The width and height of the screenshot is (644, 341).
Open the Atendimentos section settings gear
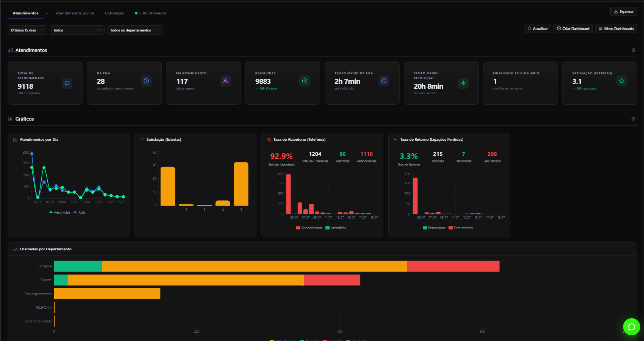coord(633,50)
